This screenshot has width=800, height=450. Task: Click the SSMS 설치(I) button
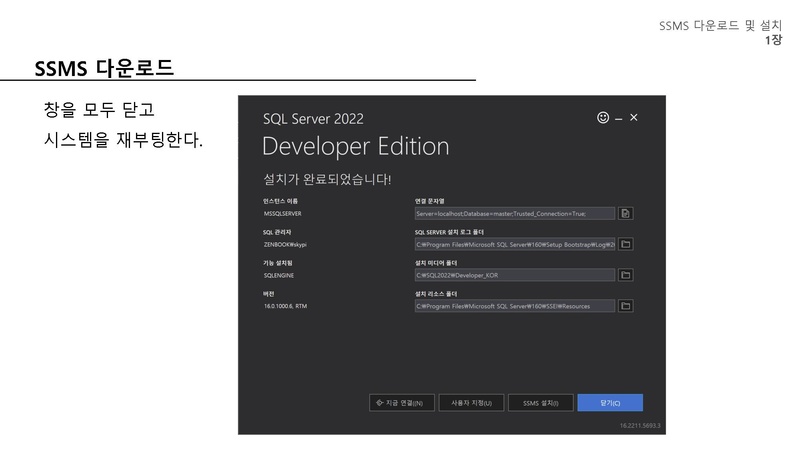pos(540,403)
